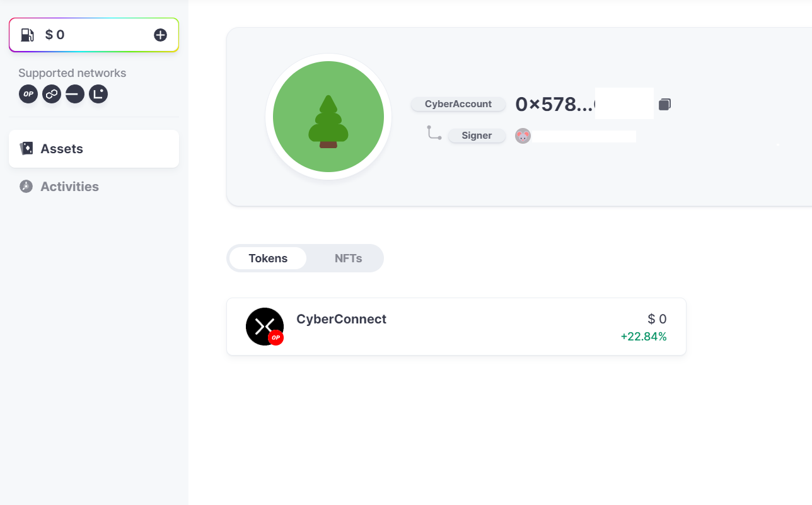The height and width of the screenshot is (505, 812).
Task: Click the signer link arrow icon
Action: 434,133
